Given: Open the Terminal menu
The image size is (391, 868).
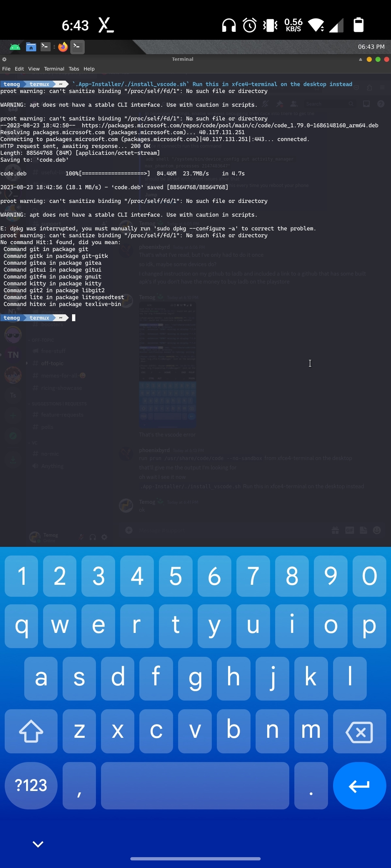Looking at the screenshot, I should [54, 69].
